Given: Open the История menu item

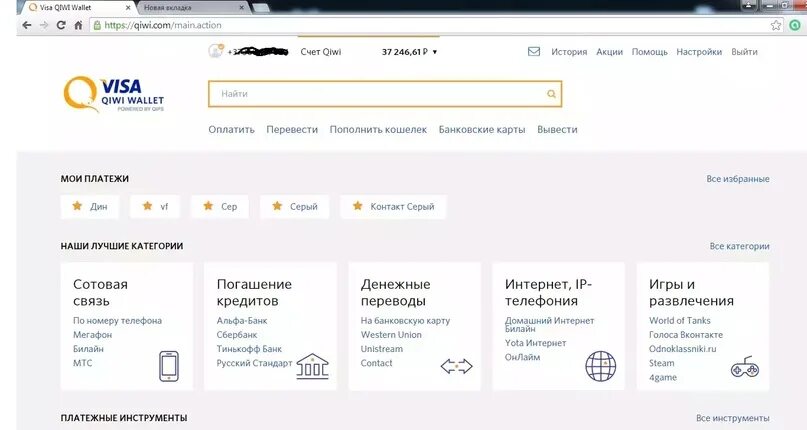Looking at the screenshot, I should (569, 51).
